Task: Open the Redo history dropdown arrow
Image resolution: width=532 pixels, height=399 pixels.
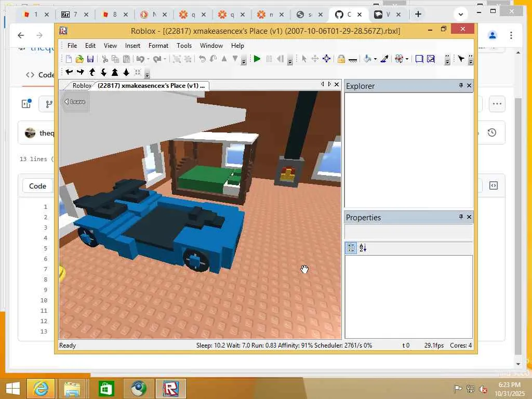Action: pos(165,59)
